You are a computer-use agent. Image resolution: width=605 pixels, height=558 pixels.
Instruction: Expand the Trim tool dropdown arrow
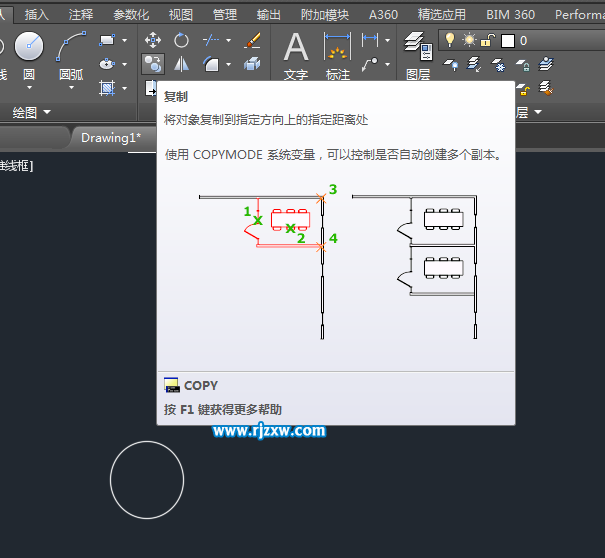[228, 40]
